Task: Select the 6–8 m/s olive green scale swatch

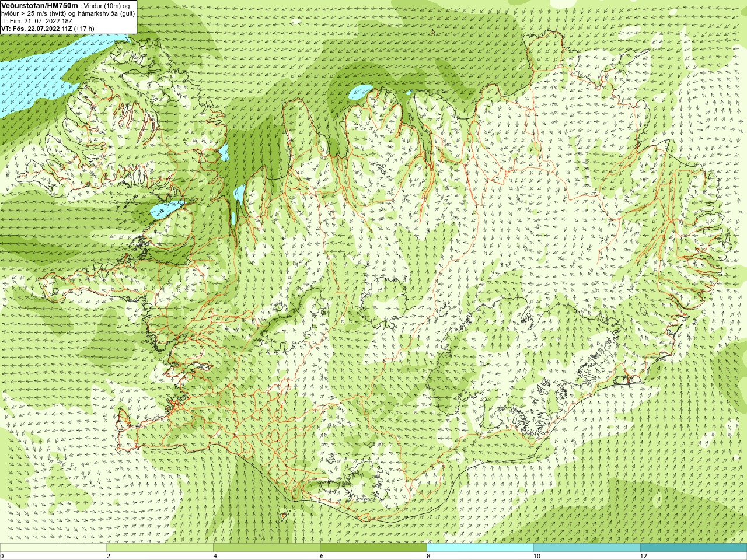Action: 373,548
